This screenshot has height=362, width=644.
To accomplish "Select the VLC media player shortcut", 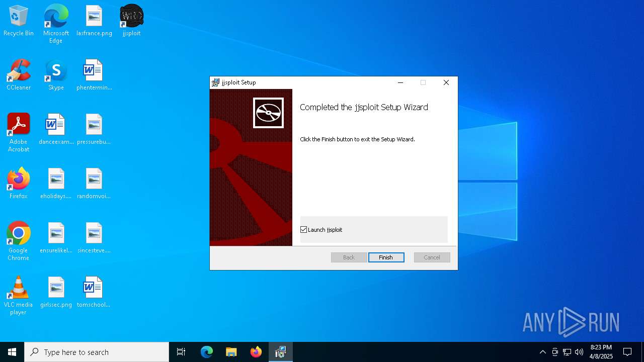I will tap(19, 296).
